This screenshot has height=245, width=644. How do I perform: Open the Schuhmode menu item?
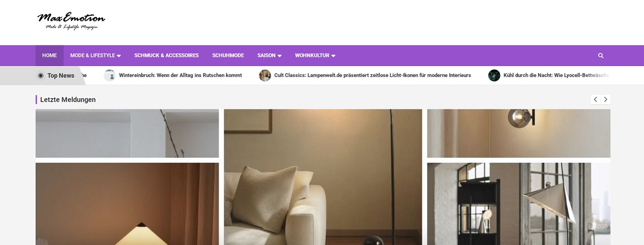pos(228,55)
